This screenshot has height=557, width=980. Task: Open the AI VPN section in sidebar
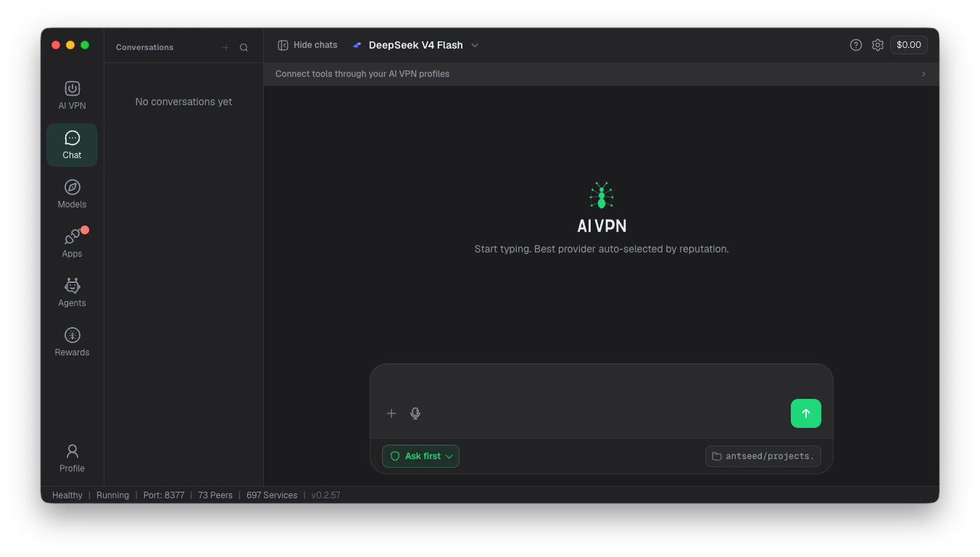coord(72,95)
